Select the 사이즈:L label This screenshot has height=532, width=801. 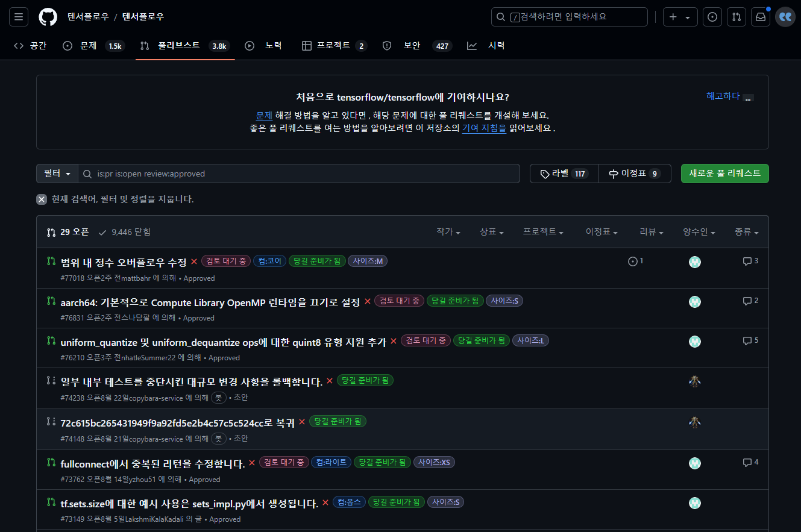point(530,340)
